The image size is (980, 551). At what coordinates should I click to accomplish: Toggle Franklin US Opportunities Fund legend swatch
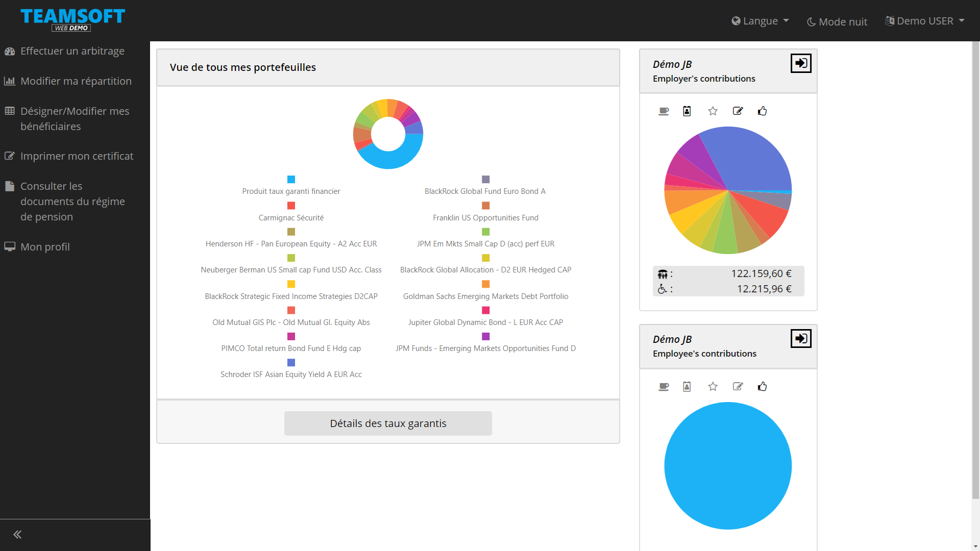tap(486, 206)
